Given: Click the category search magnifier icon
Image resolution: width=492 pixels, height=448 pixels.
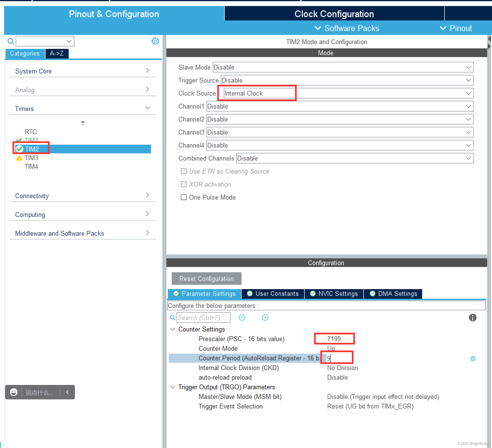Looking at the screenshot, I should [x=11, y=41].
